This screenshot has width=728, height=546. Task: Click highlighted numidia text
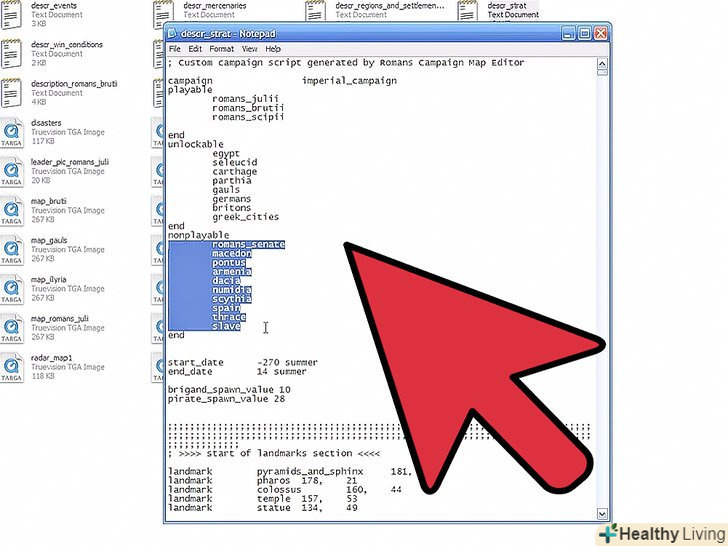pyautogui.click(x=232, y=290)
